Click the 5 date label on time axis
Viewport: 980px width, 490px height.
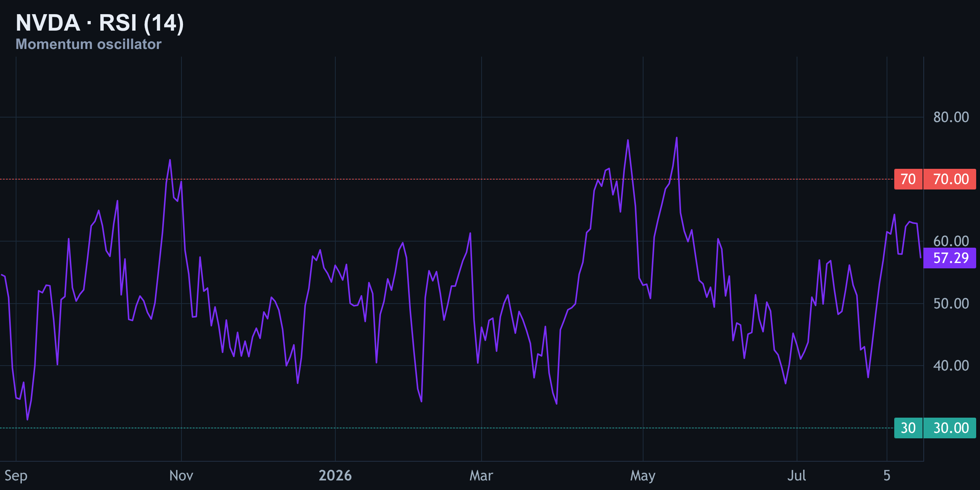[887, 475]
